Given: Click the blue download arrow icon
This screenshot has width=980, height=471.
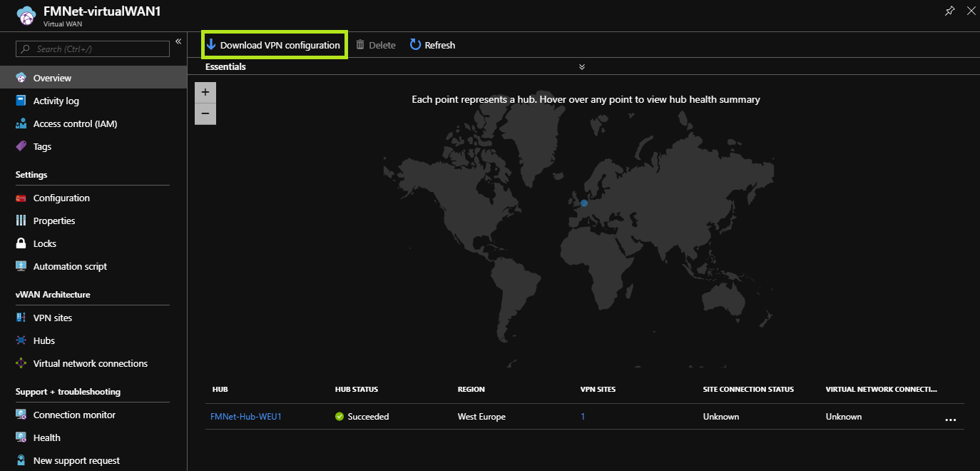Looking at the screenshot, I should (x=211, y=45).
